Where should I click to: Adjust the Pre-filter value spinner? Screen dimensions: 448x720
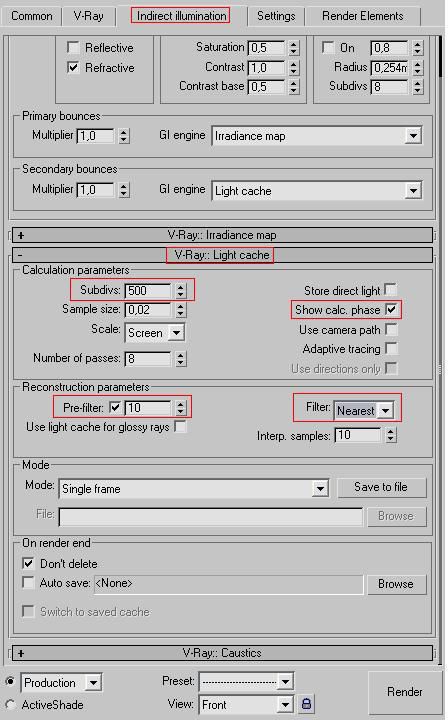pyautogui.click(x=181, y=408)
